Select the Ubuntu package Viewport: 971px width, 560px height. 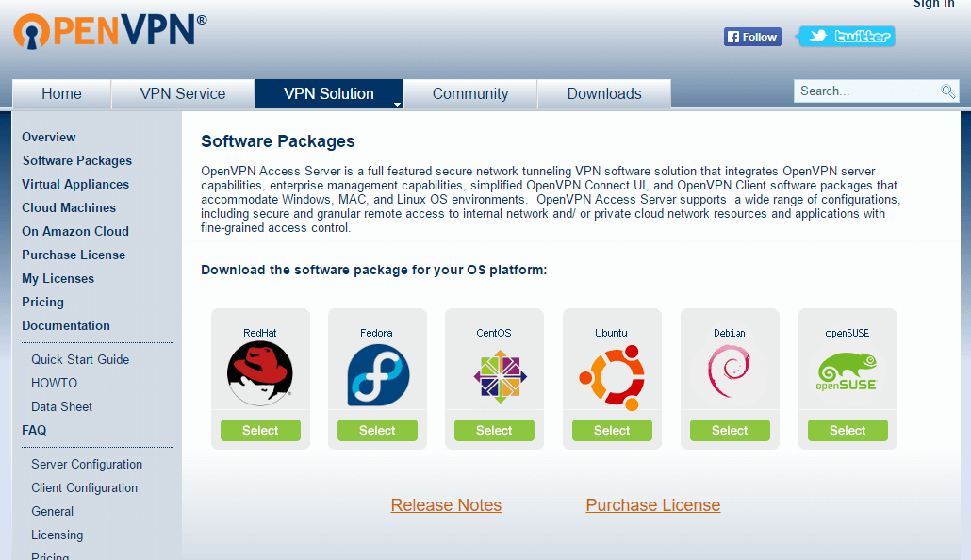tap(612, 431)
